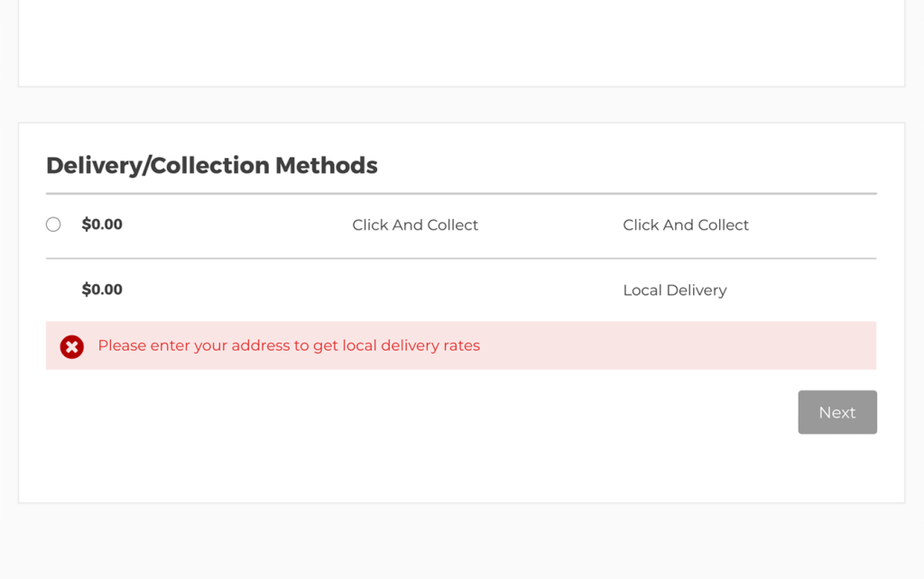The width and height of the screenshot is (924, 579).
Task: Click the gray page background below the methods panel
Action: (x=461, y=542)
